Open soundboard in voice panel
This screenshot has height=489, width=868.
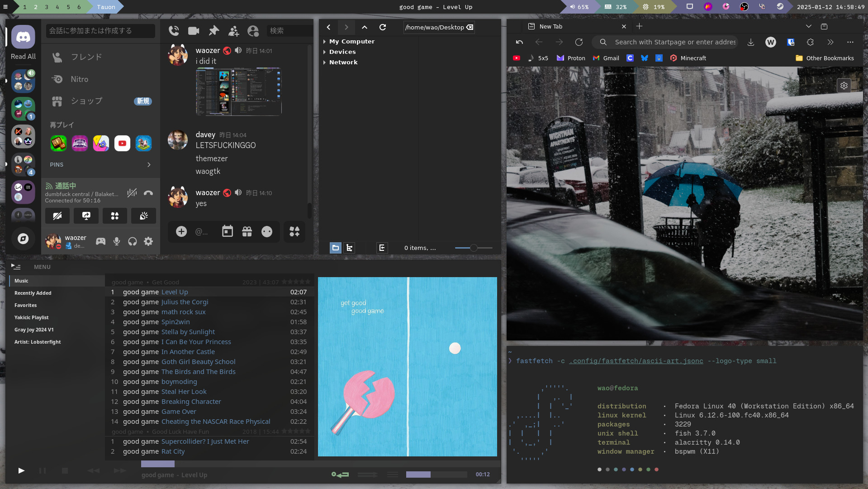(143, 216)
